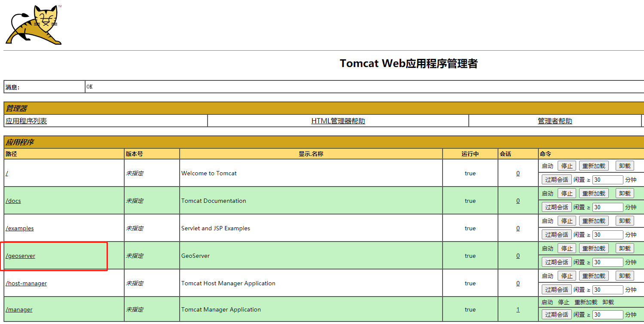
Task: Open the 应用程序列表 link
Action: (x=27, y=121)
